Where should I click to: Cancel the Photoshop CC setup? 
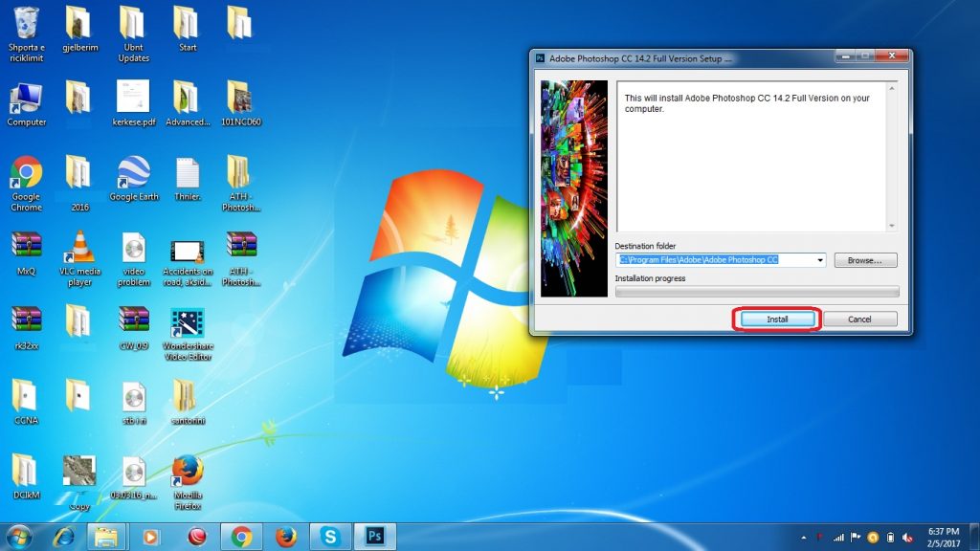click(x=859, y=320)
